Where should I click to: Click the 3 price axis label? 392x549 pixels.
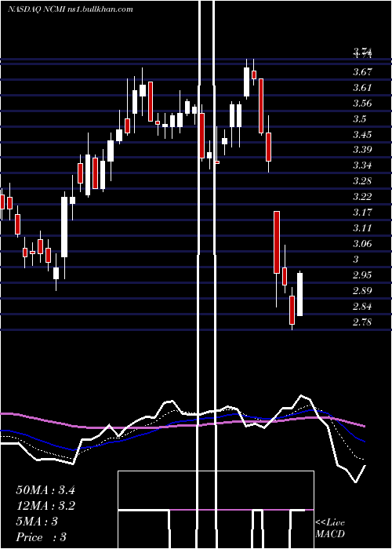coord(356,260)
